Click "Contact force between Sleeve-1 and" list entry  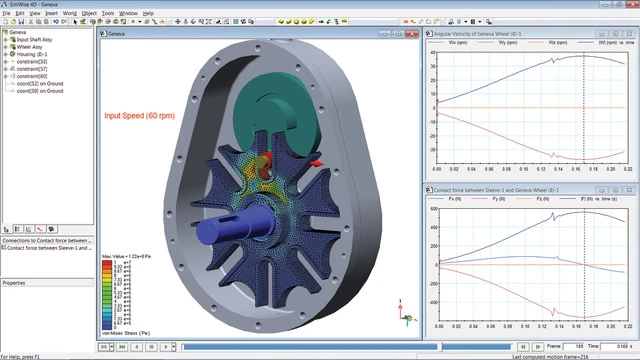point(49,248)
